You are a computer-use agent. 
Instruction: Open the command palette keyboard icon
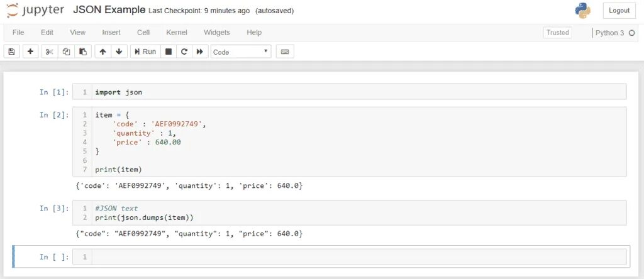(x=285, y=52)
